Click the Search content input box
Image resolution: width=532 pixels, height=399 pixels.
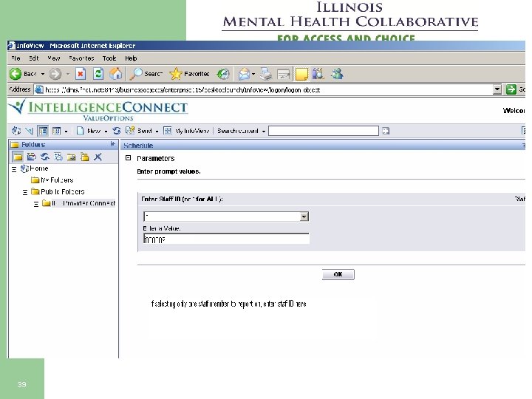[324, 131]
